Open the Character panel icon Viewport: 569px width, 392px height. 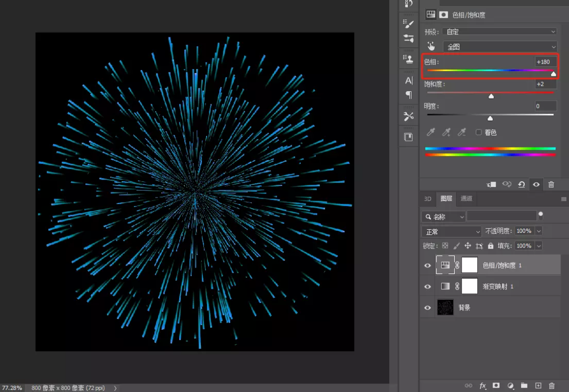coord(408,81)
